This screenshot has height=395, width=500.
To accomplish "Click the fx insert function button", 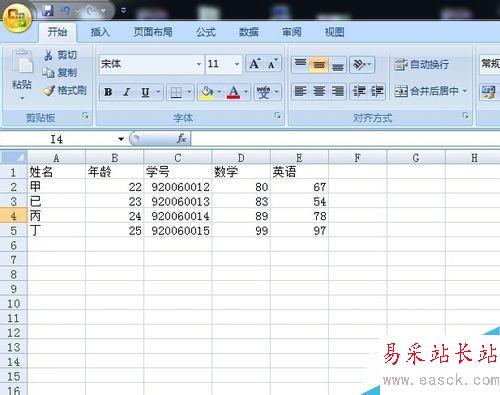I will click(181, 139).
